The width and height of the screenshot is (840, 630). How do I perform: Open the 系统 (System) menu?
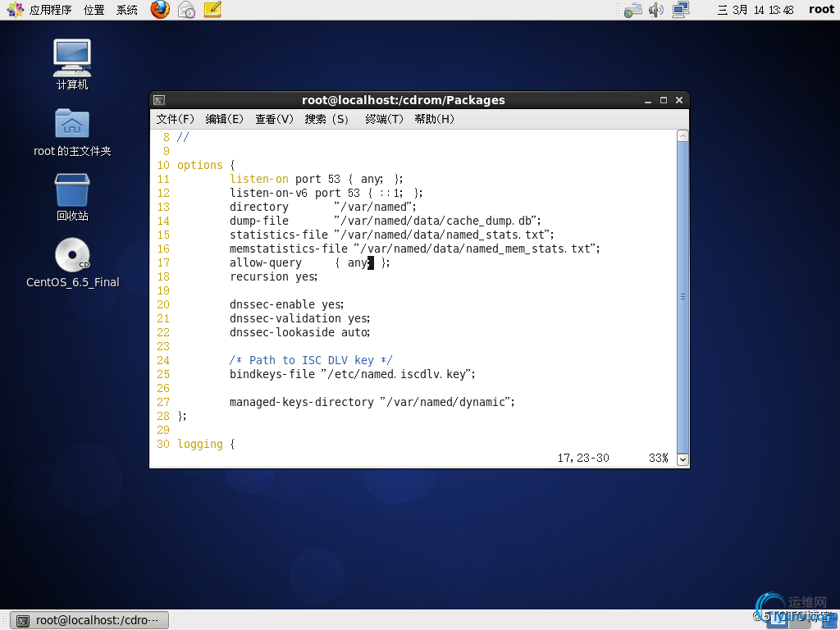pyautogui.click(x=127, y=10)
